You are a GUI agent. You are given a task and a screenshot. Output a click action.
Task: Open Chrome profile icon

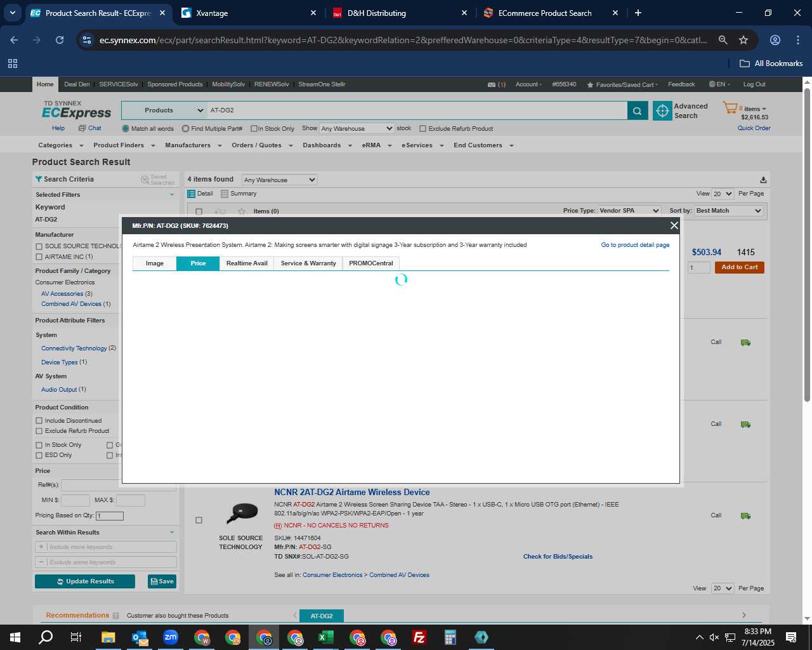coord(775,40)
